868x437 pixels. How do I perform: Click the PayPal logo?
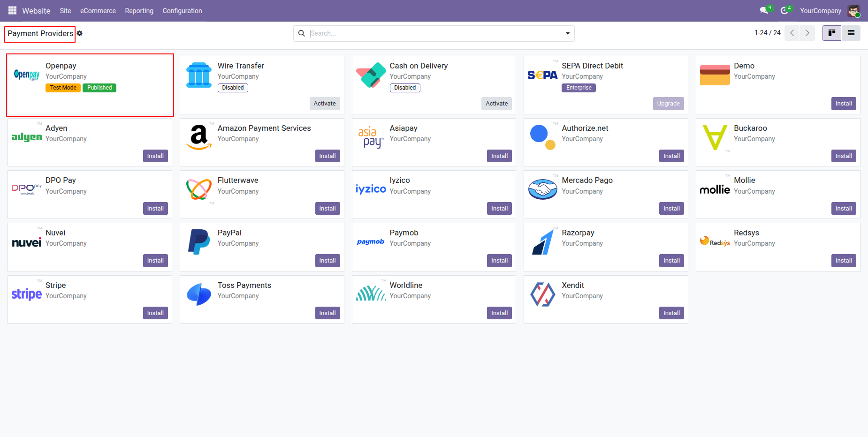click(199, 242)
